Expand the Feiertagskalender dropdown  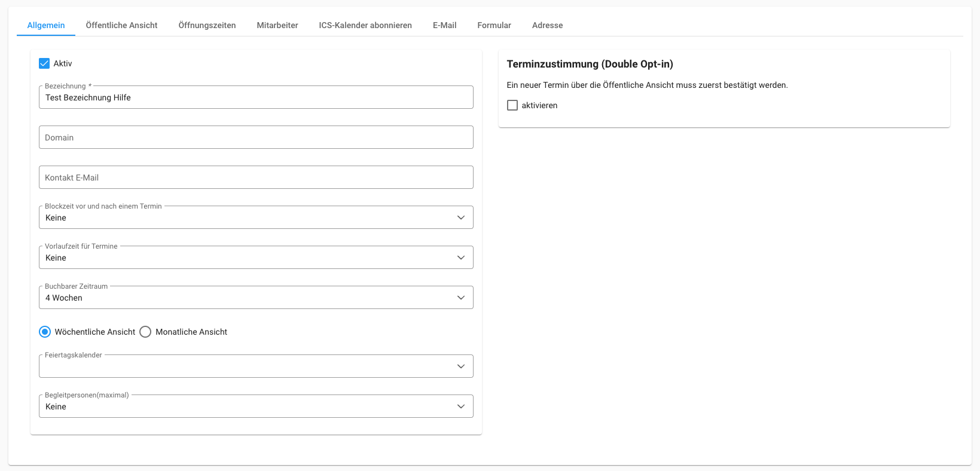[256, 366]
